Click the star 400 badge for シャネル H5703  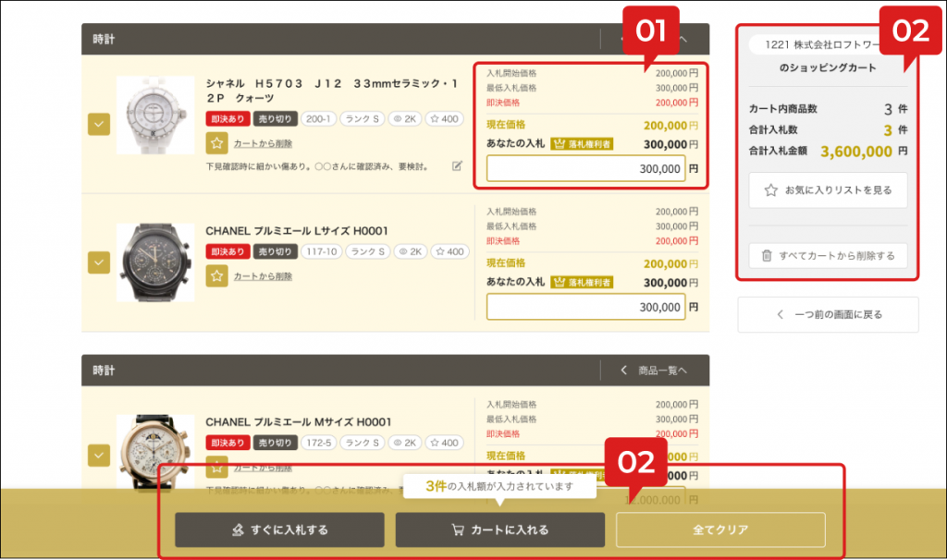[x=445, y=119]
